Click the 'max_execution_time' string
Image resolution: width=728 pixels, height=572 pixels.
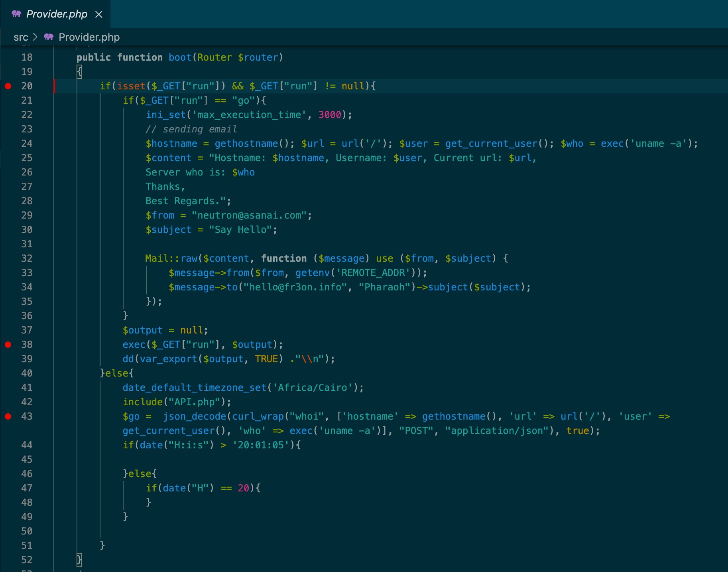pos(250,115)
